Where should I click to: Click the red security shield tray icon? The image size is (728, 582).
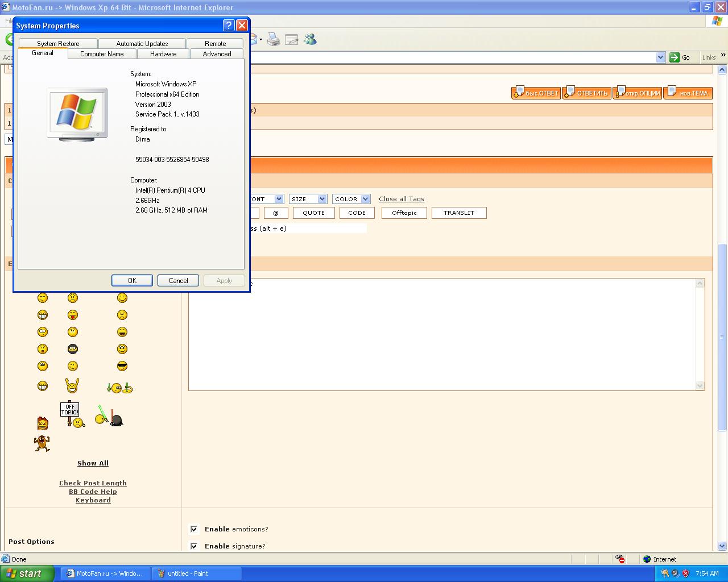point(686,573)
